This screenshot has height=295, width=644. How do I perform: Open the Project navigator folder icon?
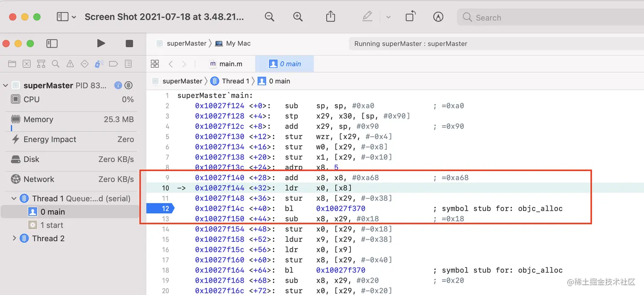point(11,64)
